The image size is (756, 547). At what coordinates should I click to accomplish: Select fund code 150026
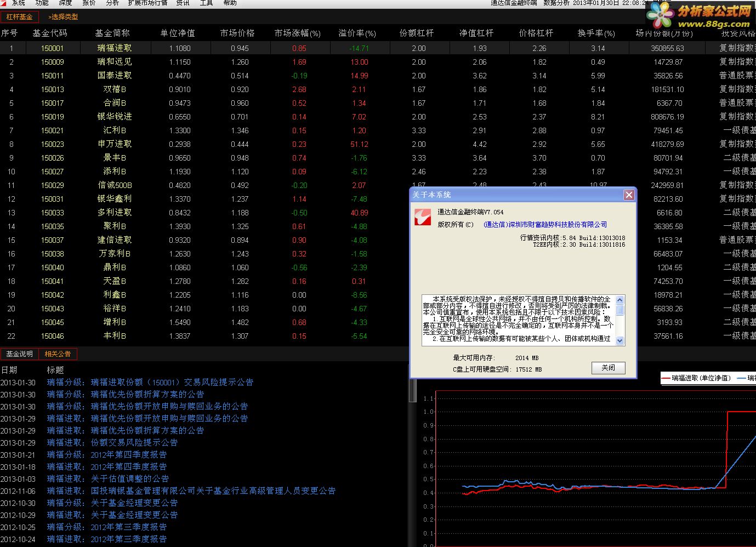tap(53, 158)
